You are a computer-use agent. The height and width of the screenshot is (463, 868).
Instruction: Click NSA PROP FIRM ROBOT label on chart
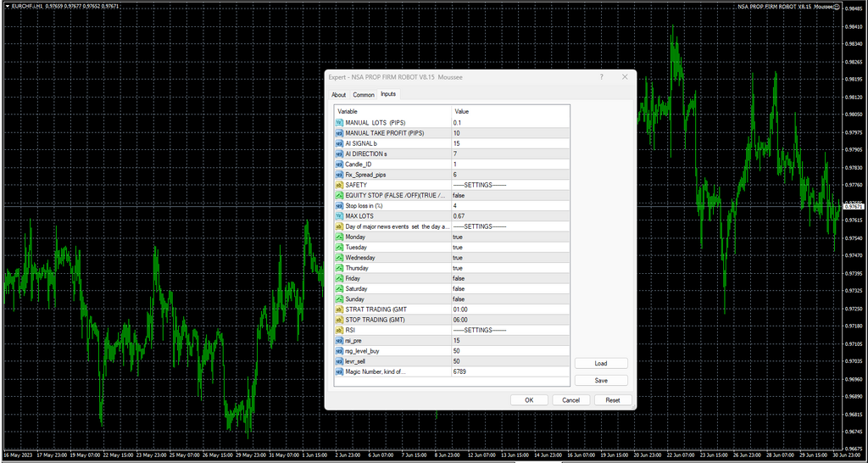786,7
